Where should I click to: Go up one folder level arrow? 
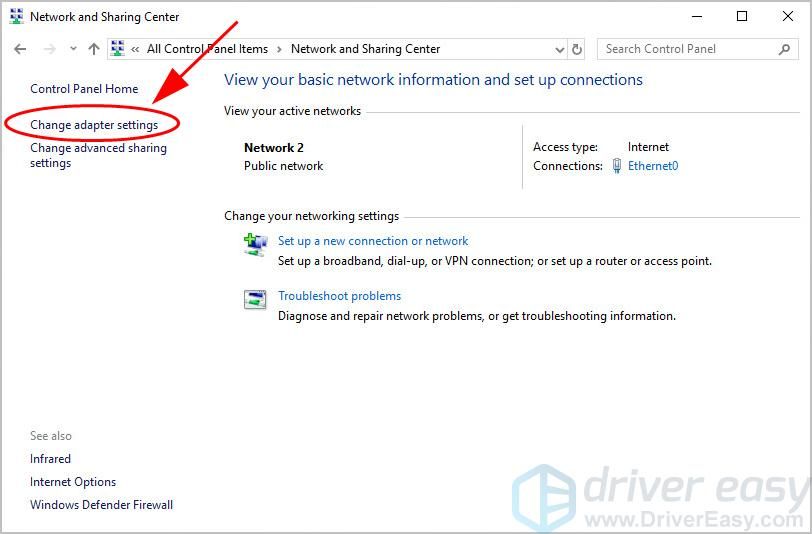tap(93, 49)
